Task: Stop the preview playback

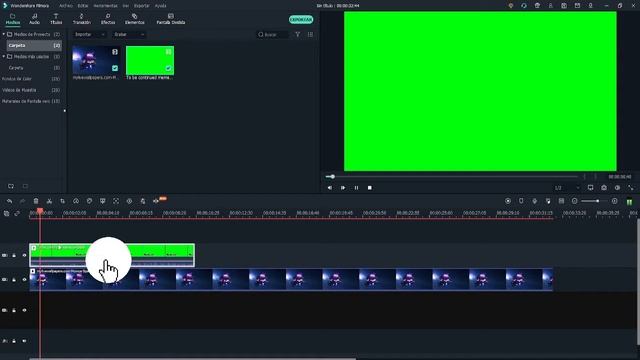Action: 369,188
